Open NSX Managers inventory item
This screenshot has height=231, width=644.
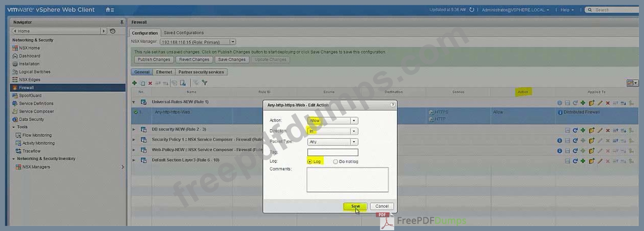pos(36,167)
